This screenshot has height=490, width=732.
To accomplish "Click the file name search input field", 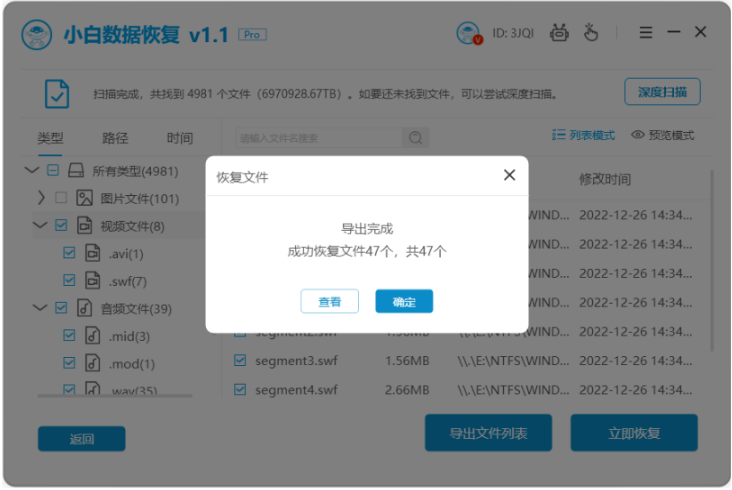I will coord(318,138).
